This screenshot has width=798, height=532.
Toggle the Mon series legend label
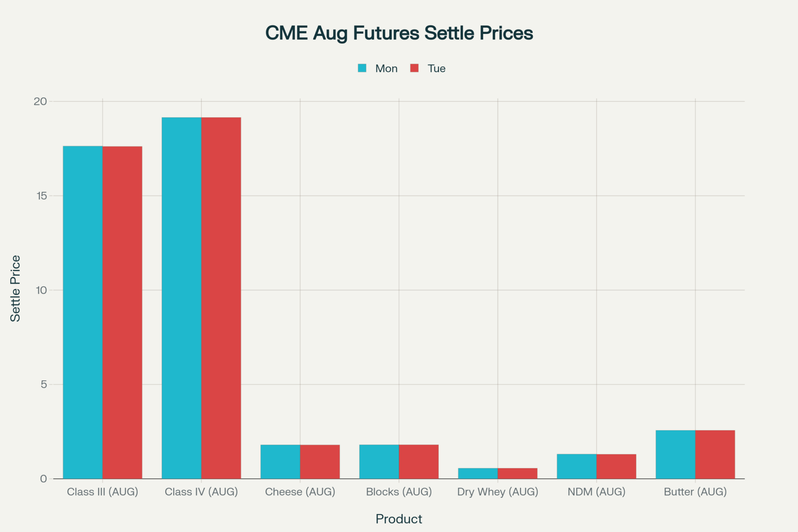tap(386, 69)
